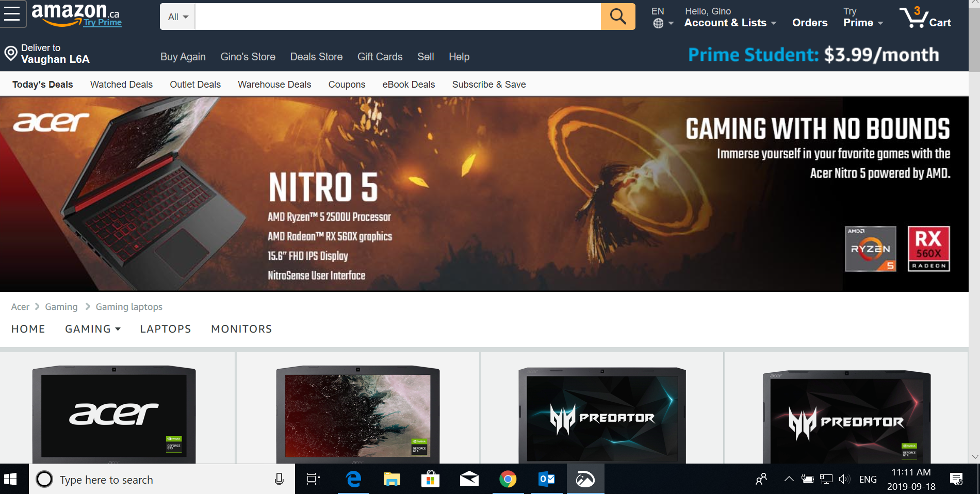Open the Amazon hamburger menu

12,14
